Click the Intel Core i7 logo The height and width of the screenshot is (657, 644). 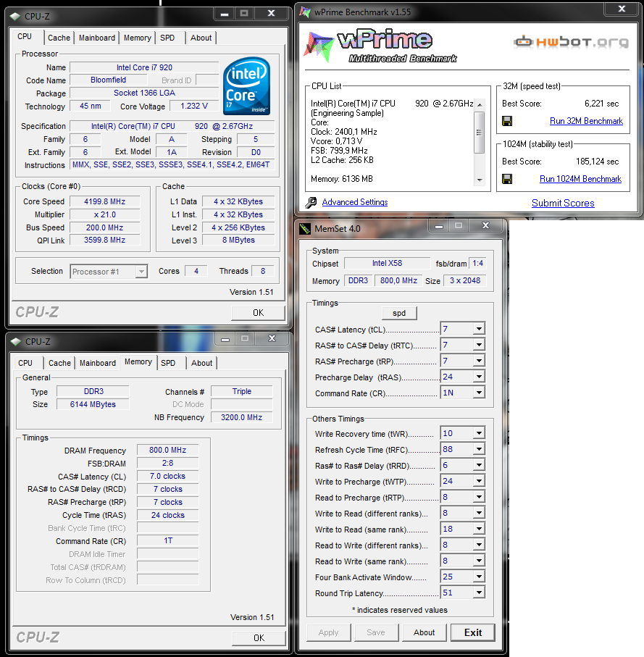tap(246, 86)
